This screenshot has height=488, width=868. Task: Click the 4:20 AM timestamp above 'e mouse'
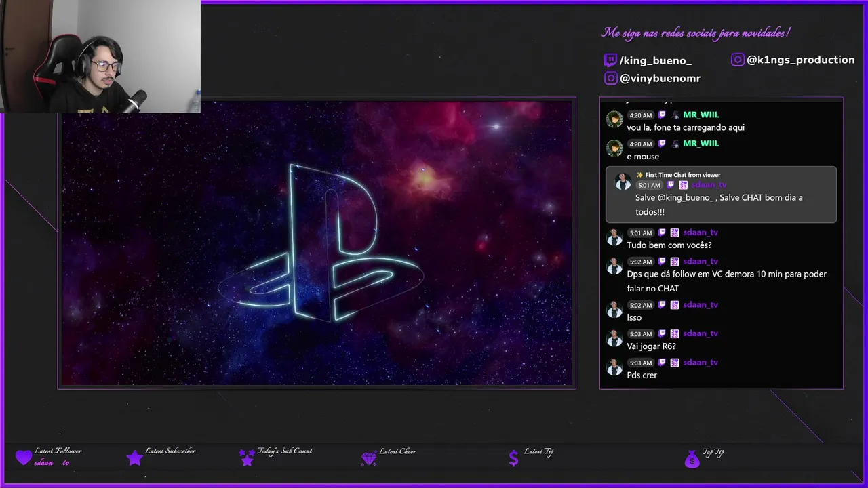click(x=640, y=144)
